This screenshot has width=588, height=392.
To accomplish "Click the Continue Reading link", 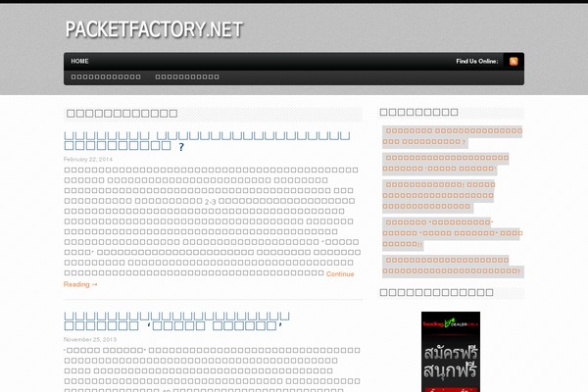I will tap(209, 279).
